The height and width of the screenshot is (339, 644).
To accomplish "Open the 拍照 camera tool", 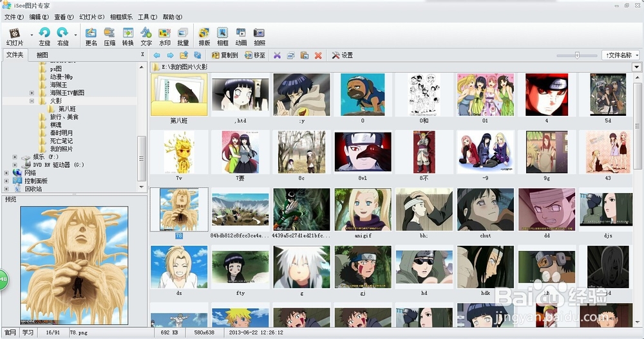I will pos(259,36).
